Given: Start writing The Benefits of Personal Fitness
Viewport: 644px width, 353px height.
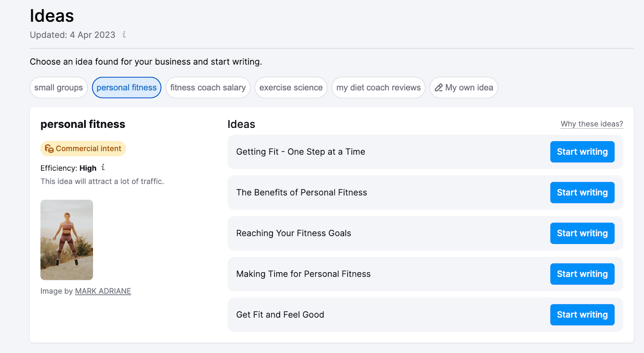Looking at the screenshot, I should [x=582, y=193].
